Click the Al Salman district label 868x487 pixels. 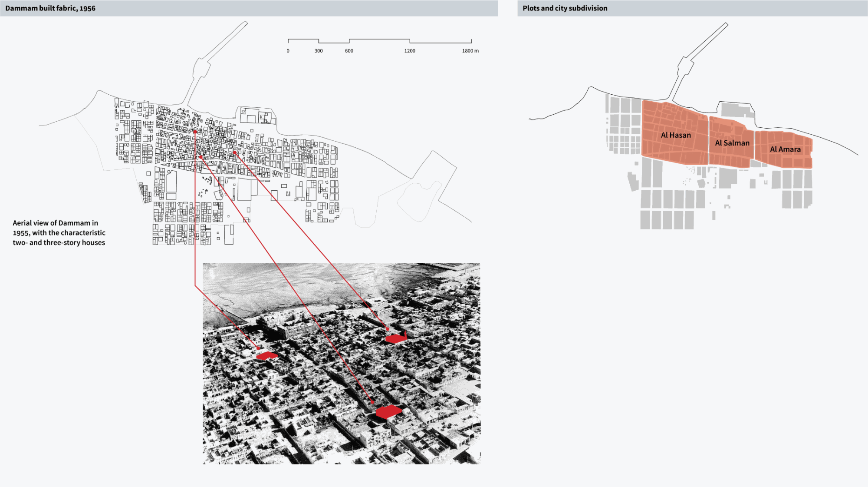(x=732, y=143)
